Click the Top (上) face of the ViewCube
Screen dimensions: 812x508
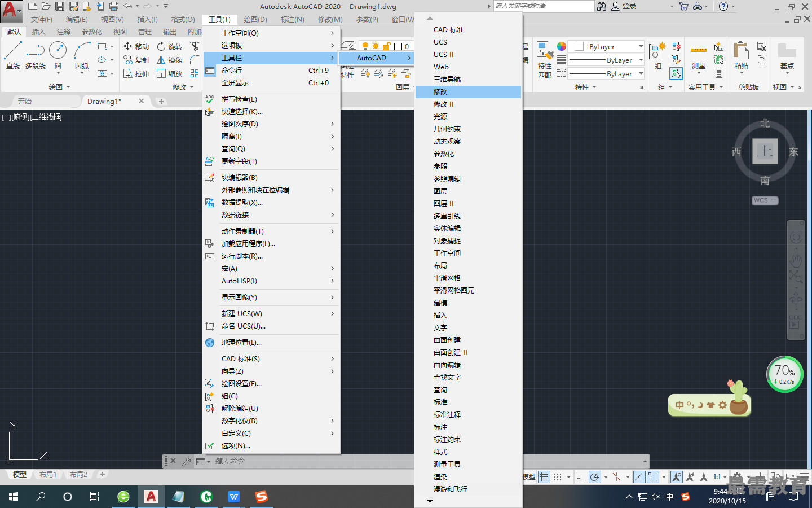pyautogui.click(x=765, y=151)
